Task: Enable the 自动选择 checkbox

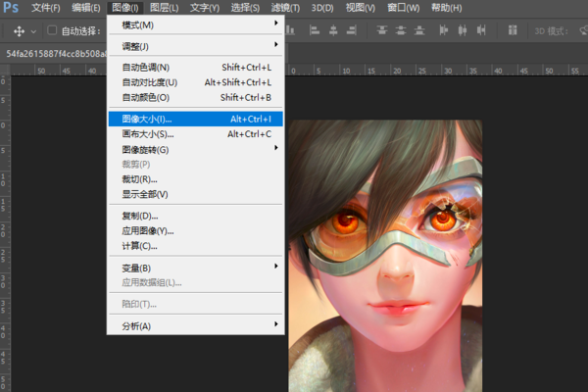Action: [52, 30]
